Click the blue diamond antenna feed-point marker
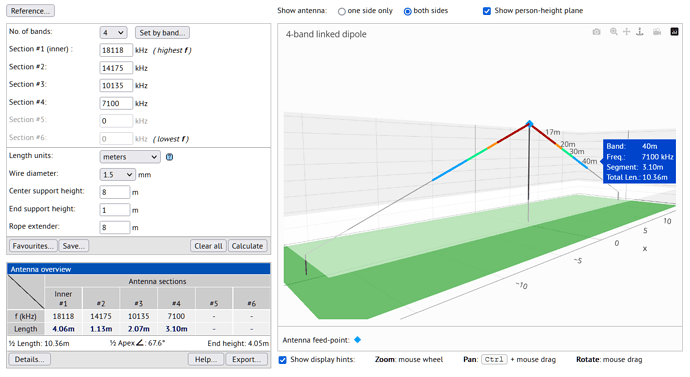This screenshot has width=690, height=377. coord(357,340)
